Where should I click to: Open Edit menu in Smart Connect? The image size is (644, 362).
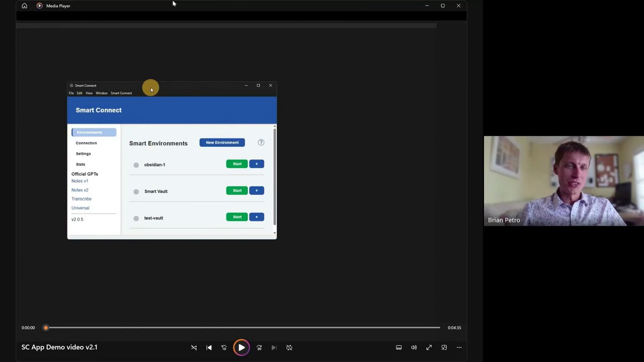79,93
